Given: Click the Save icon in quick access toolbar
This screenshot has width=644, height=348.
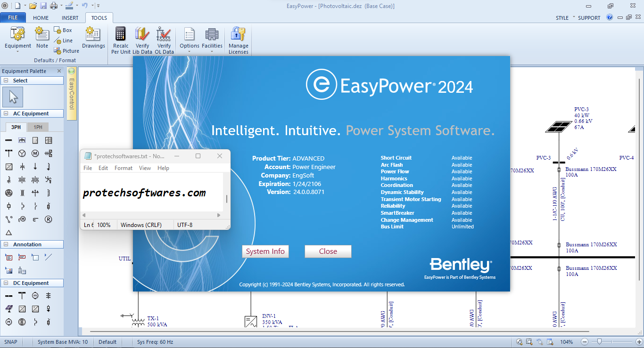Looking at the screenshot, I should point(43,6).
